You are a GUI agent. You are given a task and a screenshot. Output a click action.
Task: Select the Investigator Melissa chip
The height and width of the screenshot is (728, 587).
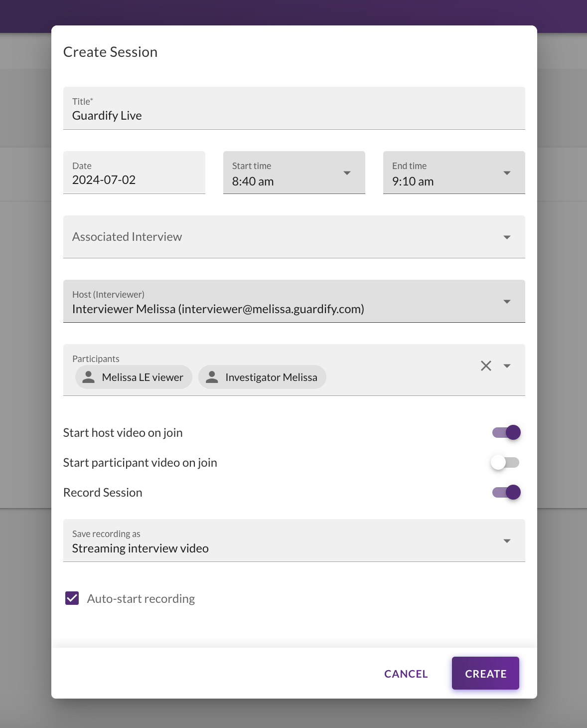coord(262,377)
